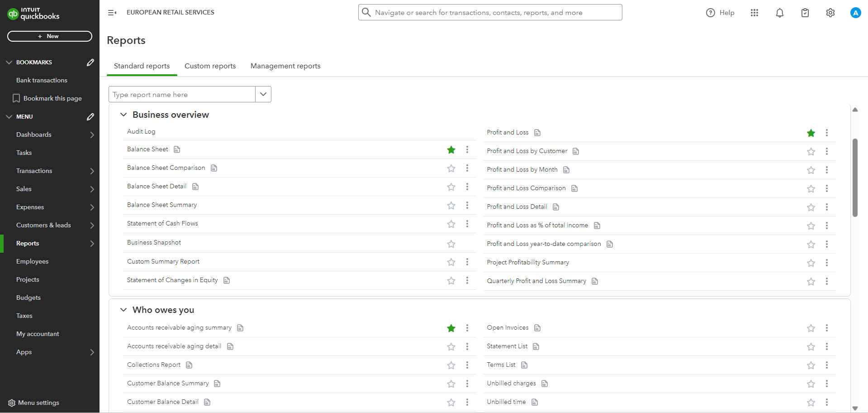Switch to the Custom reports tab
This screenshot has height=413, width=868.
210,66
